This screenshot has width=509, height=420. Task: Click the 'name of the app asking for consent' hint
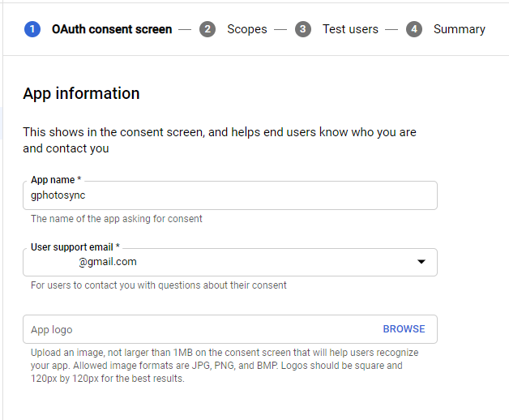[x=117, y=219]
